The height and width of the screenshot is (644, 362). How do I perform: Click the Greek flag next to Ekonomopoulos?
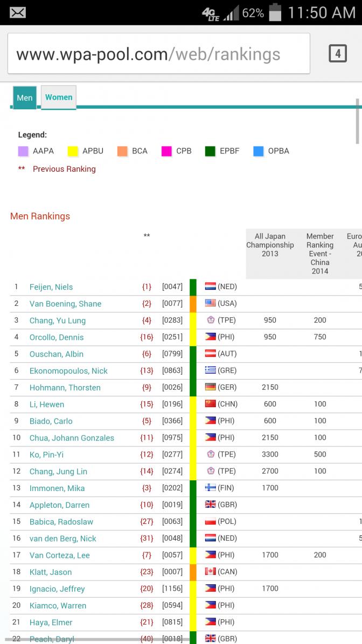(210, 370)
